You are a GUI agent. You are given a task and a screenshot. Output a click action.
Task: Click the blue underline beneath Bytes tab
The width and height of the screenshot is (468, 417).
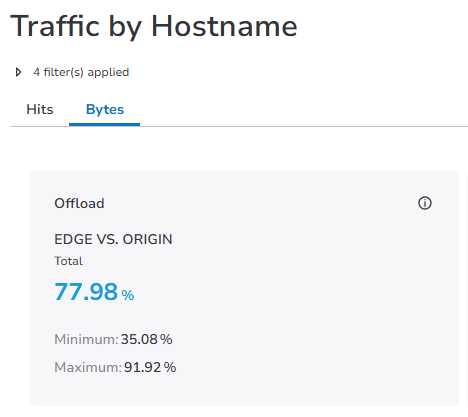pos(104,124)
